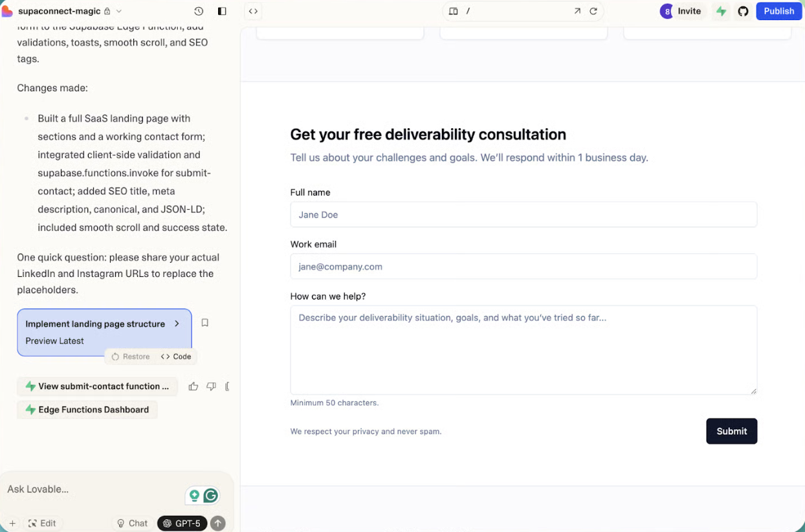The image size is (805, 532).
Task: Toggle the sidebar panel layout icon
Action: pos(222,11)
